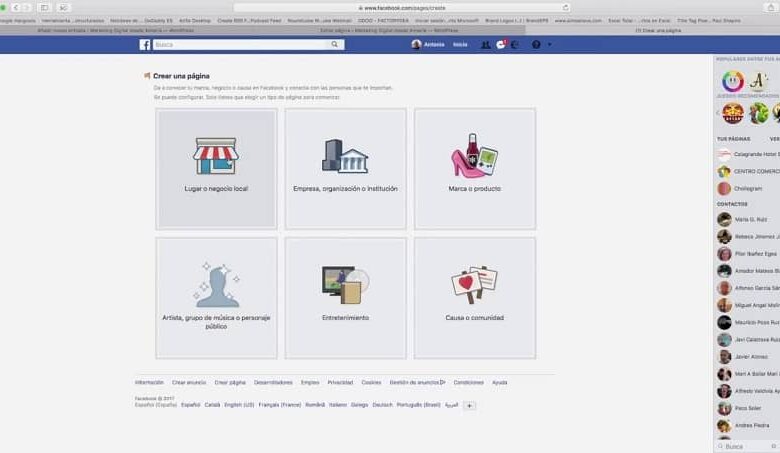Viewport: 780px width, 453px height.
Task: Select Causa o comunidad tile
Action: tap(475, 298)
